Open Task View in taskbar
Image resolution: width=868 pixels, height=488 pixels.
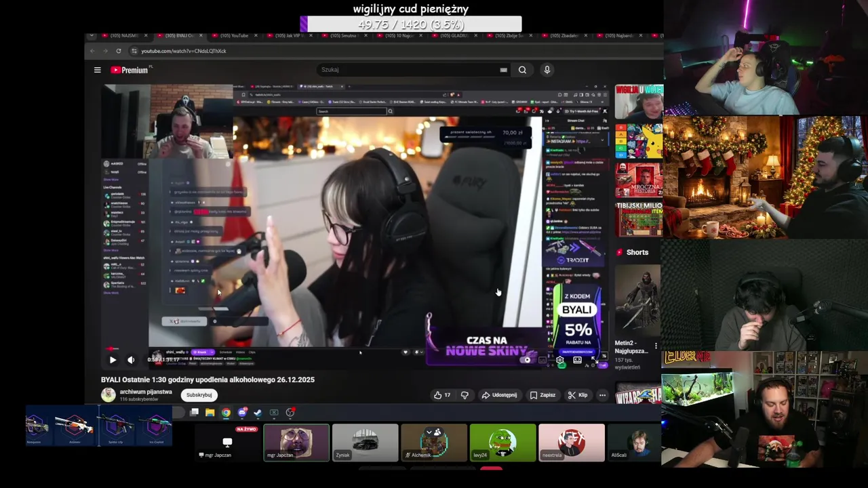click(194, 412)
